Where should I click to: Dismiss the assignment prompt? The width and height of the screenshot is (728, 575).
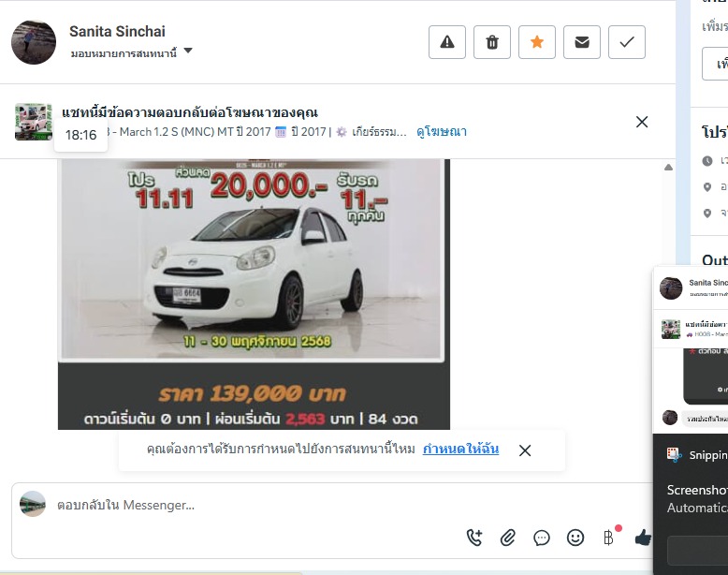(x=525, y=450)
